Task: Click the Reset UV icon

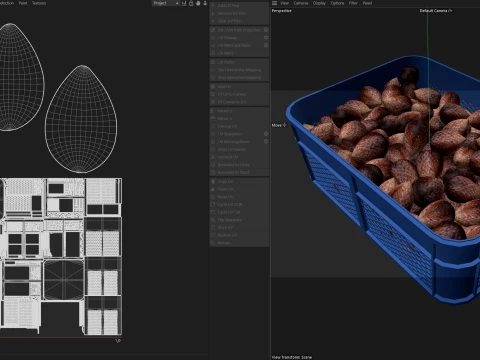Action: click(213, 197)
